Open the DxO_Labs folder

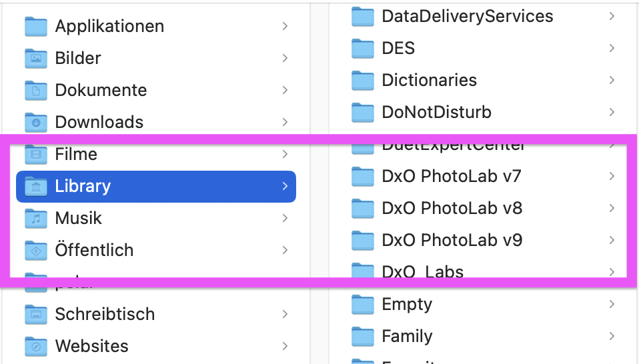point(422,271)
